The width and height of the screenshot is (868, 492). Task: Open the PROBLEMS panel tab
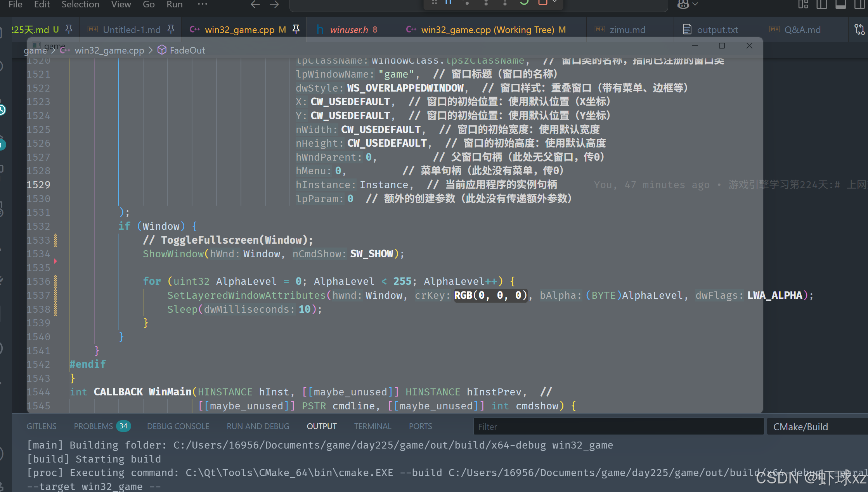point(93,426)
